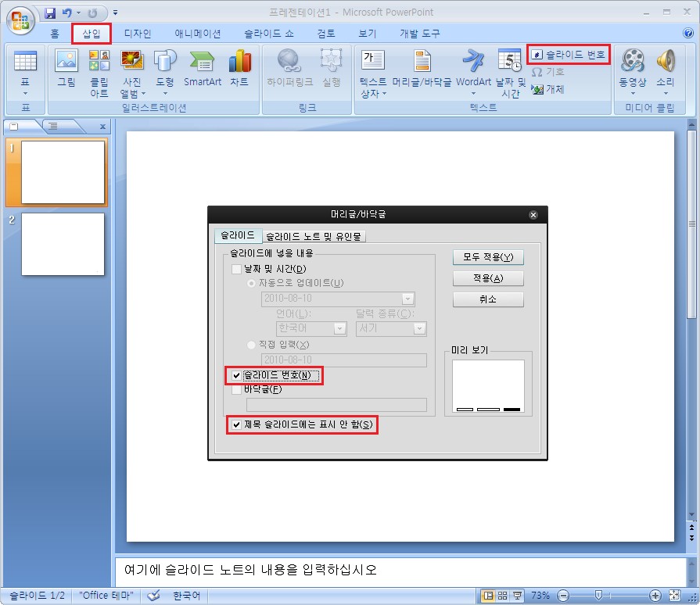Switch to normal view in status bar

pos(488,596)
